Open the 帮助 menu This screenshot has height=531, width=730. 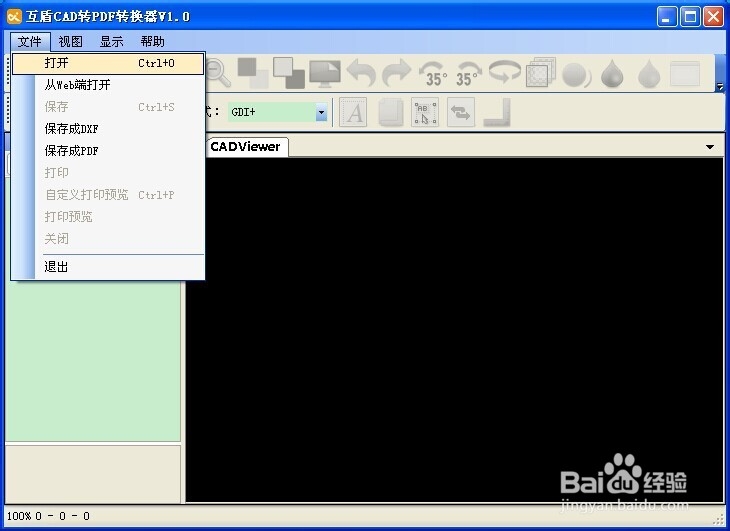click(153, 42)
